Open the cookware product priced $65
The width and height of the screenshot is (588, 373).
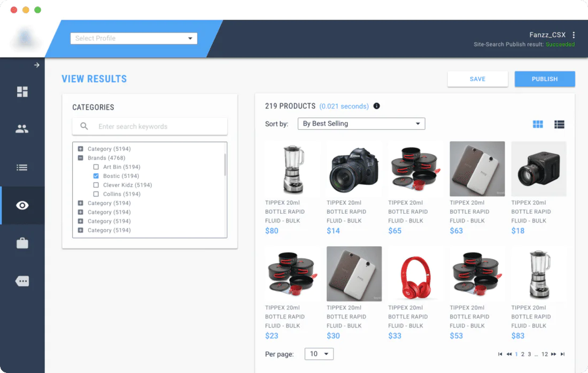[x=415, y=169]
